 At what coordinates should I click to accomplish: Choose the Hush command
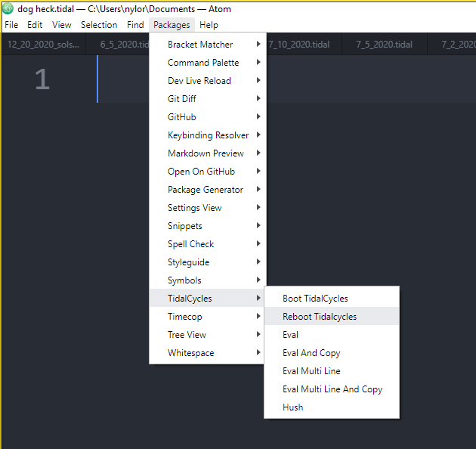(x=332, y=407)
